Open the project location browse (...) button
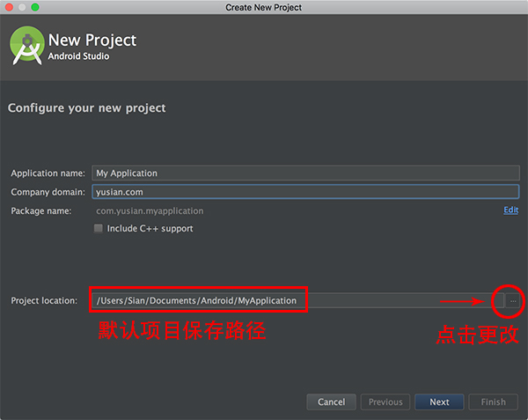 click(511, 301)
